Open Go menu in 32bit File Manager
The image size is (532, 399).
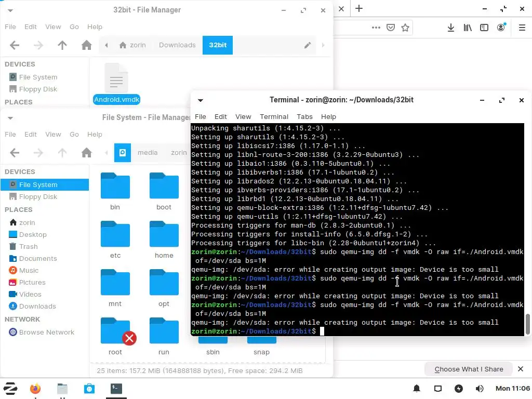point(74,27)
